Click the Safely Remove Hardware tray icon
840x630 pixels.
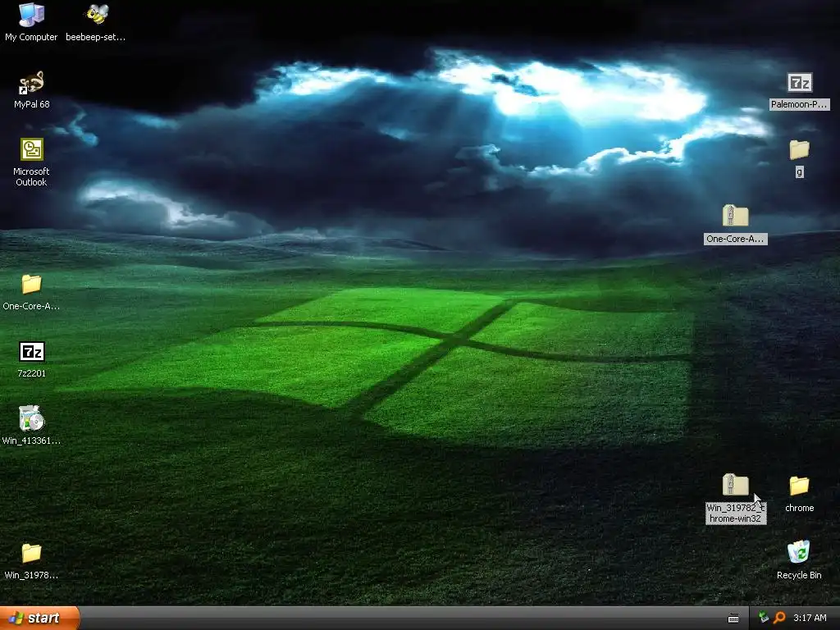point(764,618)
